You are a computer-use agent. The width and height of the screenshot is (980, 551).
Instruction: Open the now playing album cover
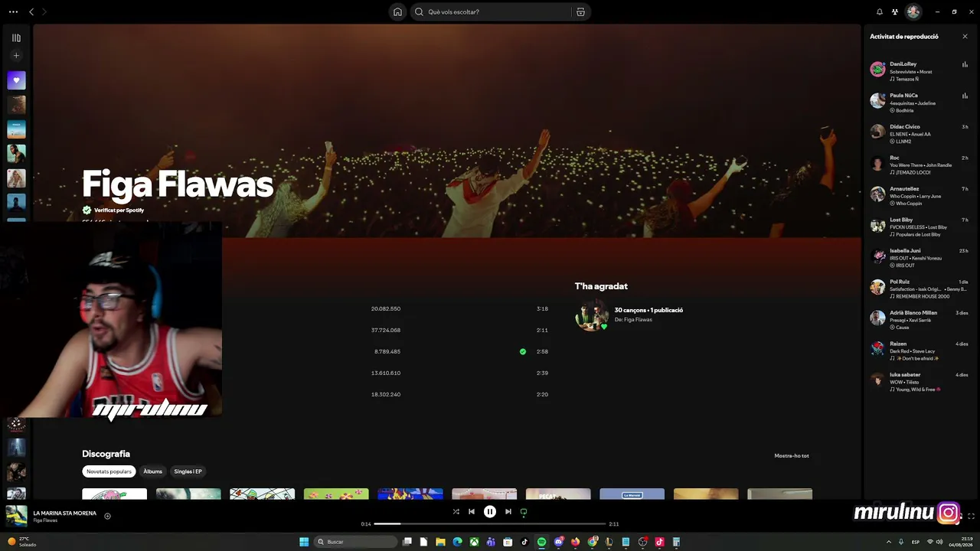coord(16,516)
